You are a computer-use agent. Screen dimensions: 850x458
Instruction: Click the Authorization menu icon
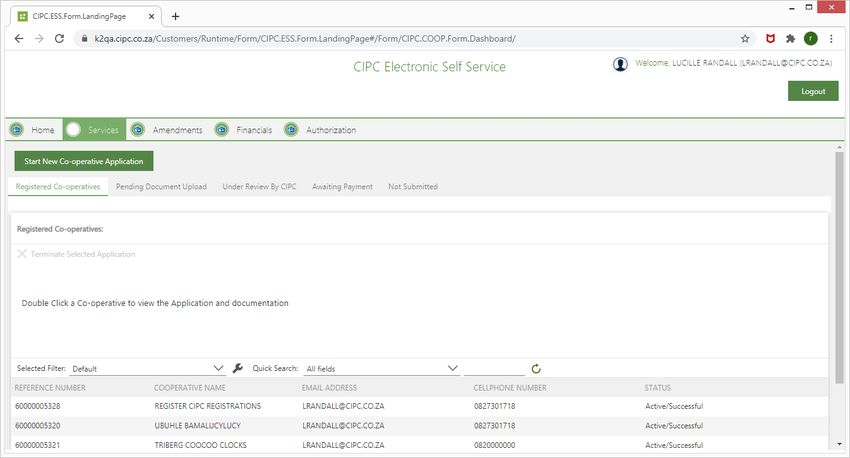tap(291, 130)
